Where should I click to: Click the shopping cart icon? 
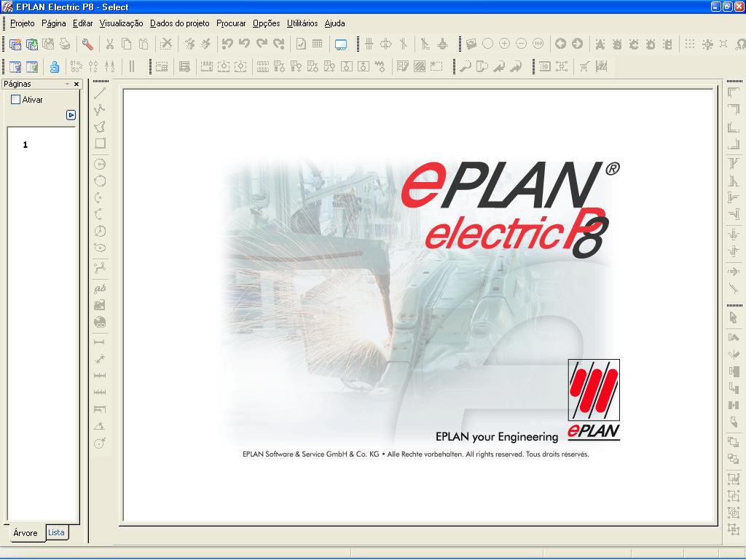click(584, 66)
